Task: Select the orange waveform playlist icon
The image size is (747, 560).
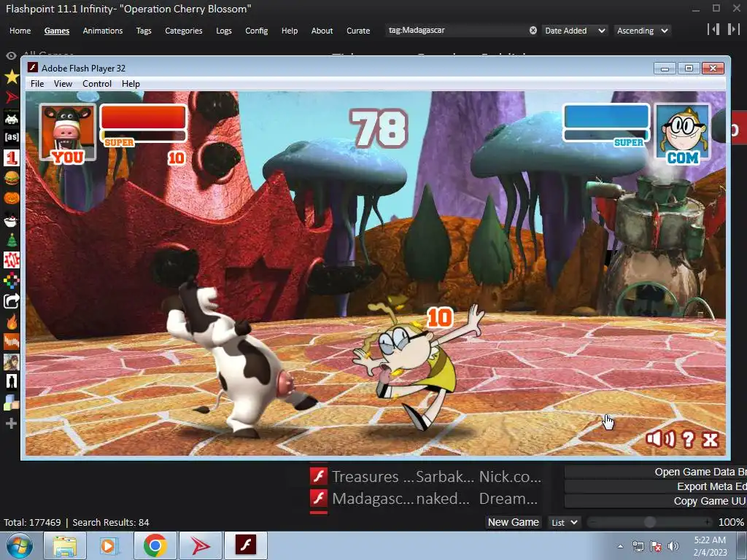Action: (12, 341)
